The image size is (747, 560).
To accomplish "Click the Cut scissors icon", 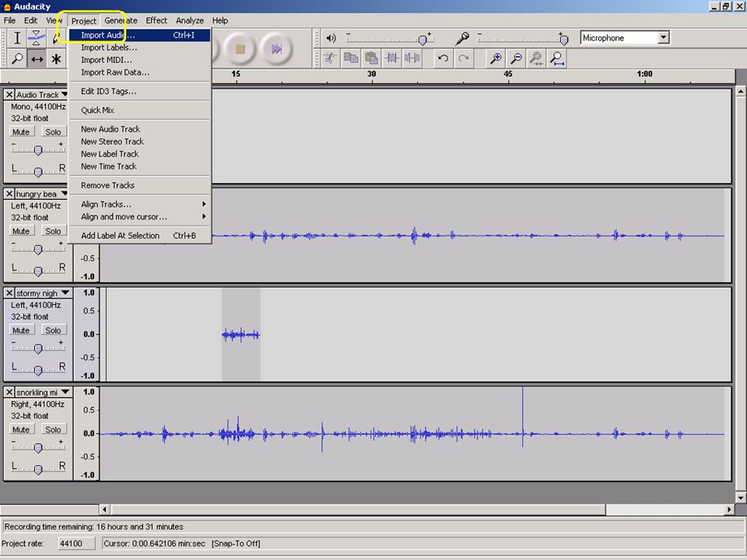I will [x=330, y=58].
